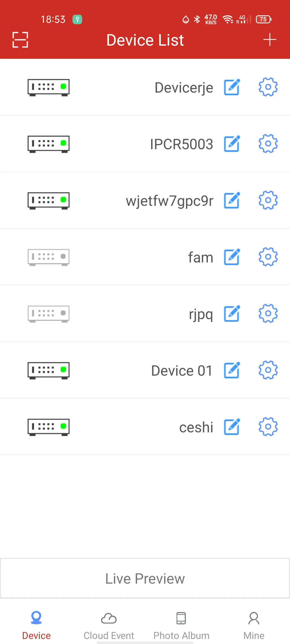Switch to the Cloud Event tab
Image resolution: width=290 pixels, height=644 pixels.
coord(109,625)
